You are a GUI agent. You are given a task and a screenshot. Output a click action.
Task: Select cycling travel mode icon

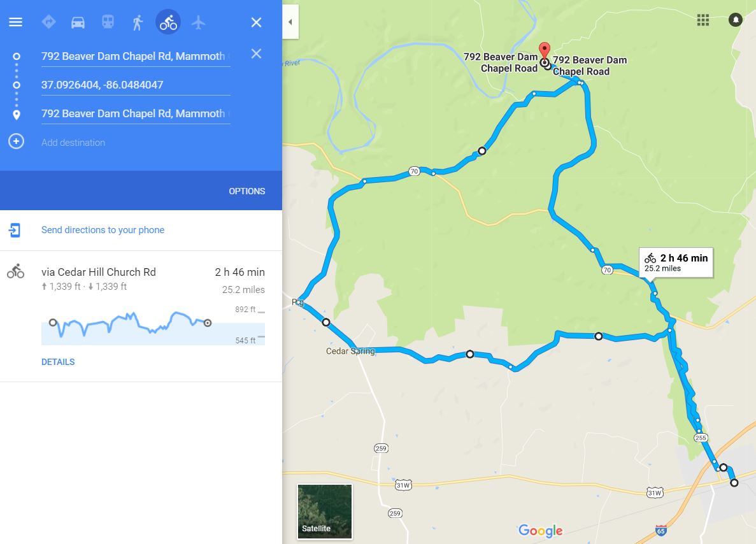168,22
